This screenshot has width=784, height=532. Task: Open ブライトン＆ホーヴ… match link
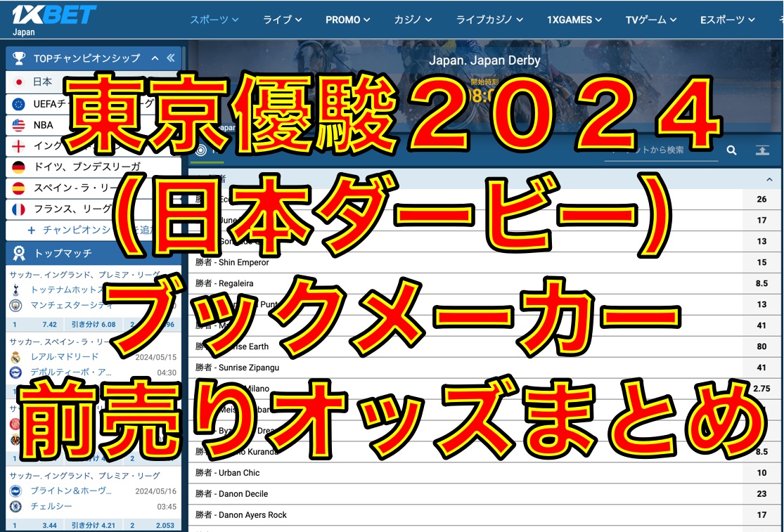point(71,491)
